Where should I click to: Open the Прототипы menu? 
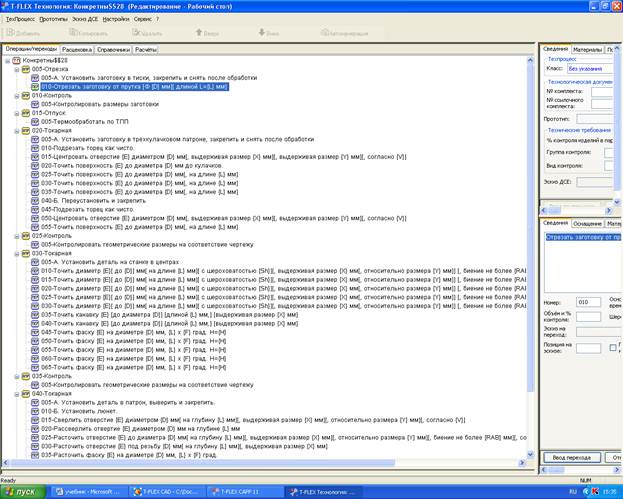(54, 19)
